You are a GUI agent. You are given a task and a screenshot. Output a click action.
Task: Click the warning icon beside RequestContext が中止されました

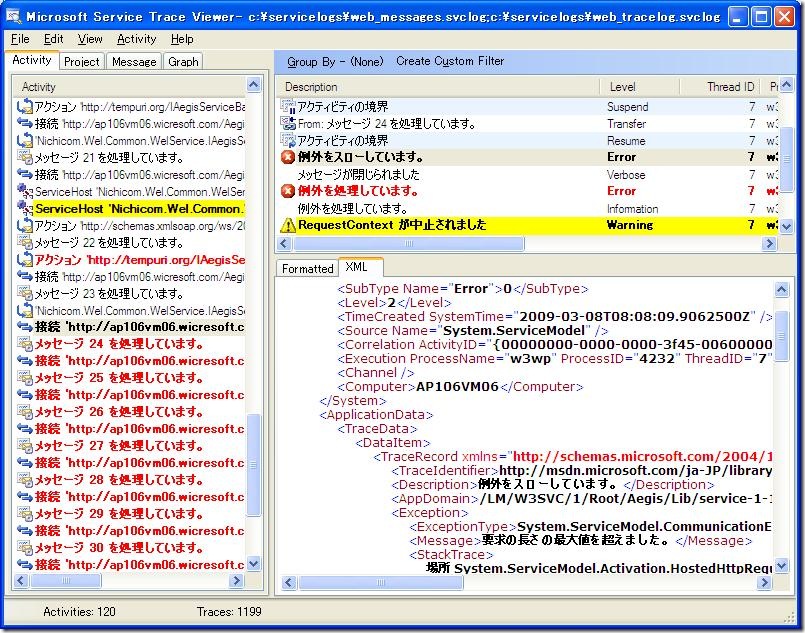point(288,225)
